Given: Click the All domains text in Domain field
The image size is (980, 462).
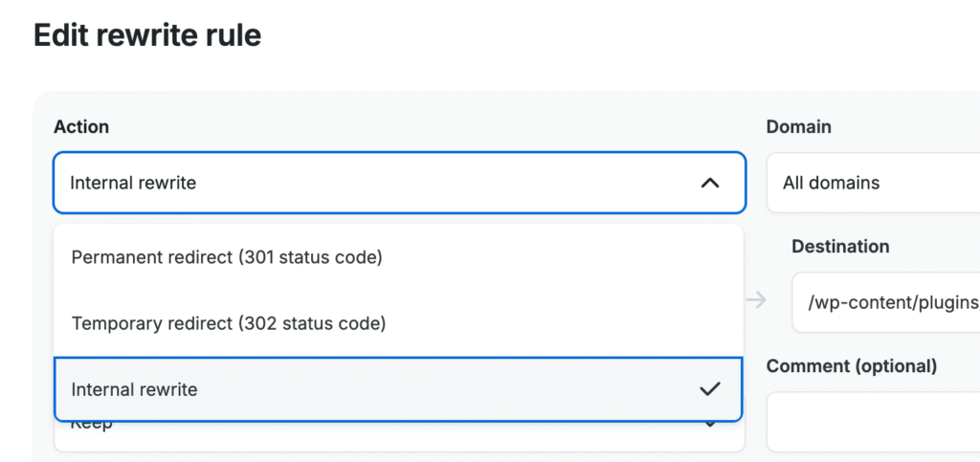Looking at the screenshot, I should (x=831, y=183).
